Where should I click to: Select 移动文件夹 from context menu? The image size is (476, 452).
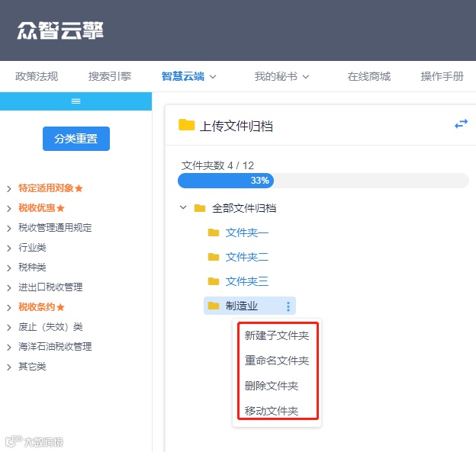[x=272, y=411]
